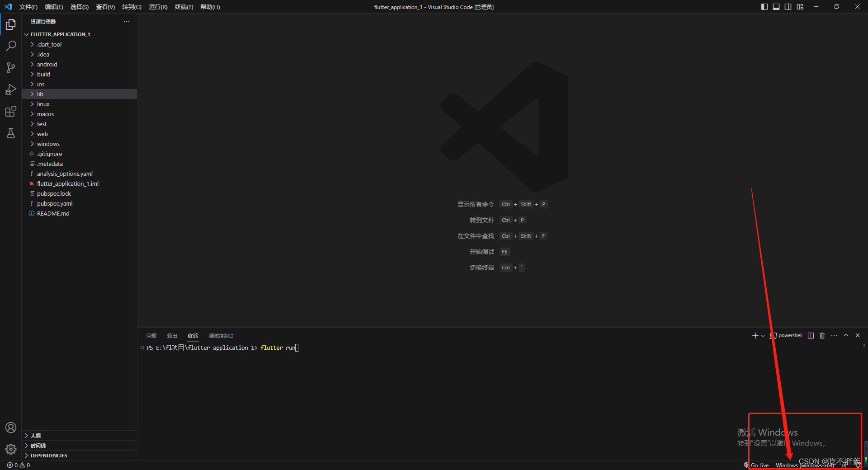Open the .gitignore file
This screenshot has height=470, width=868.
click(79, 154)
